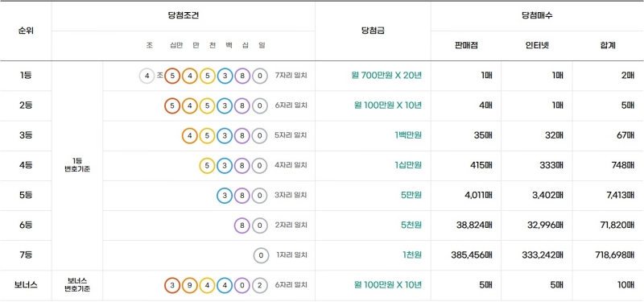Image resolution: width=644 pixels, height=302 pixels.
Task: Click the 1등 번호기준 label
Action: click(77, 165)
